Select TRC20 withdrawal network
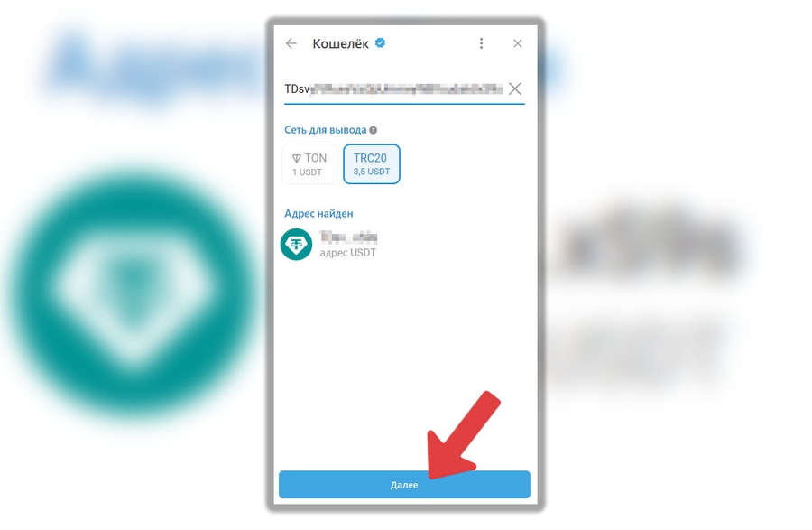The width and height of the screenshot is (812, 530). 372,164
